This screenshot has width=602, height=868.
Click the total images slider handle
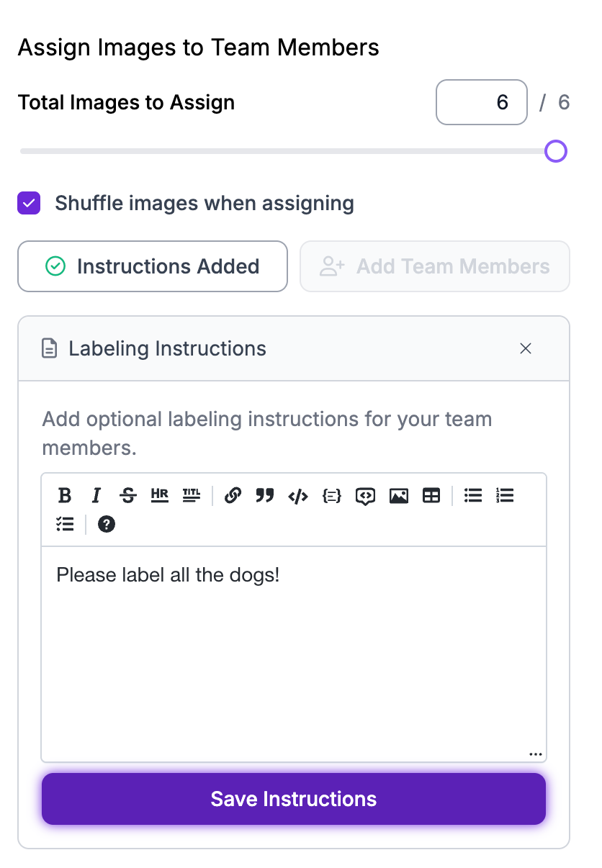tap(556, 151)
